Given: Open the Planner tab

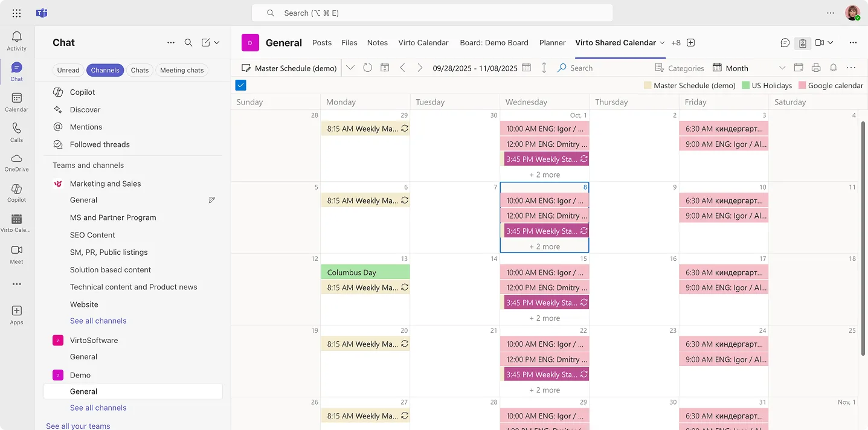Looking at the screenshot, I should (552, 42).
